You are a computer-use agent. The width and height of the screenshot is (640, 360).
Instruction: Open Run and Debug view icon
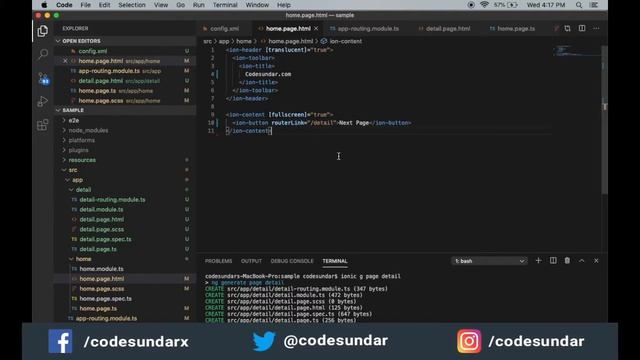(42, 101)
